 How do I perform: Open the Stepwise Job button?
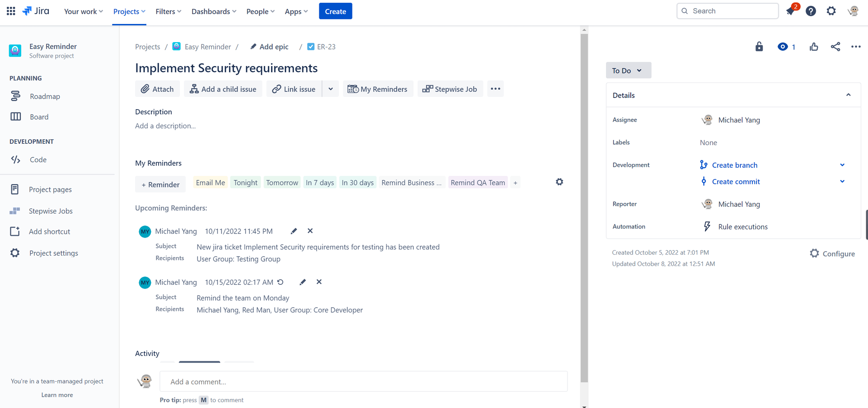(x=450, y=89)
